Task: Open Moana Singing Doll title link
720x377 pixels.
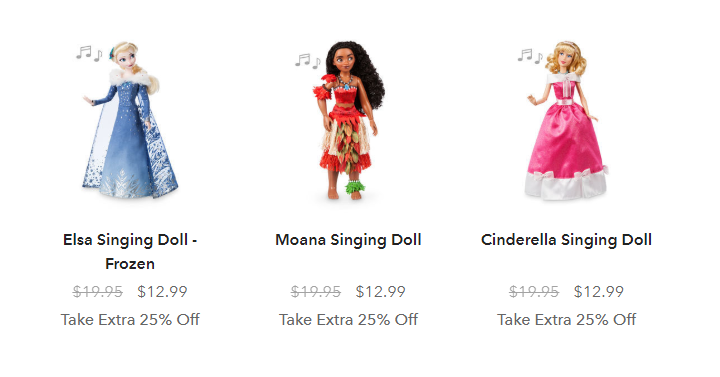Action: 349,240
